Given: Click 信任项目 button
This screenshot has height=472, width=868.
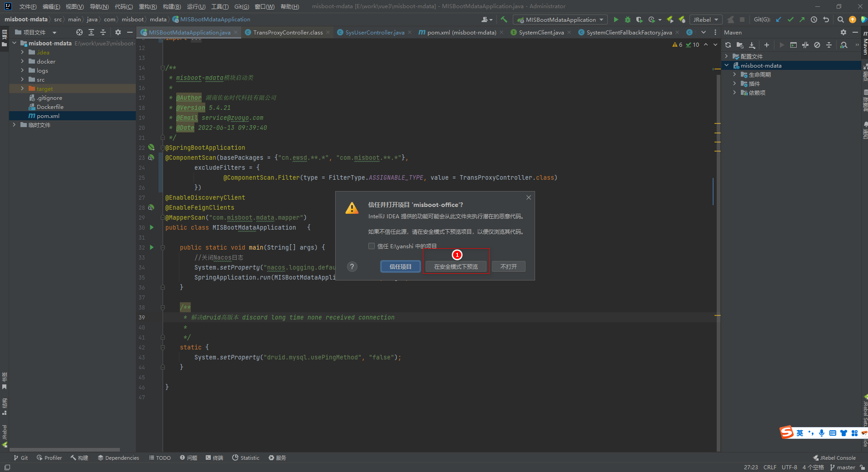Looking at the screenshot, I should (x=400, y=267).
